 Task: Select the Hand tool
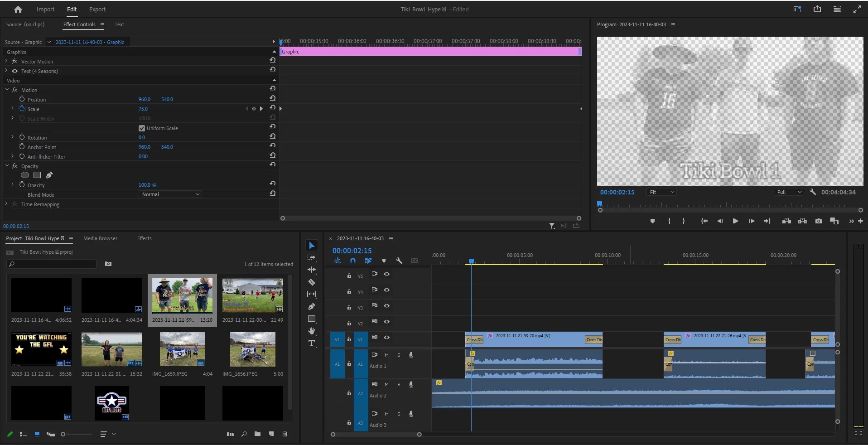point(312,331)
